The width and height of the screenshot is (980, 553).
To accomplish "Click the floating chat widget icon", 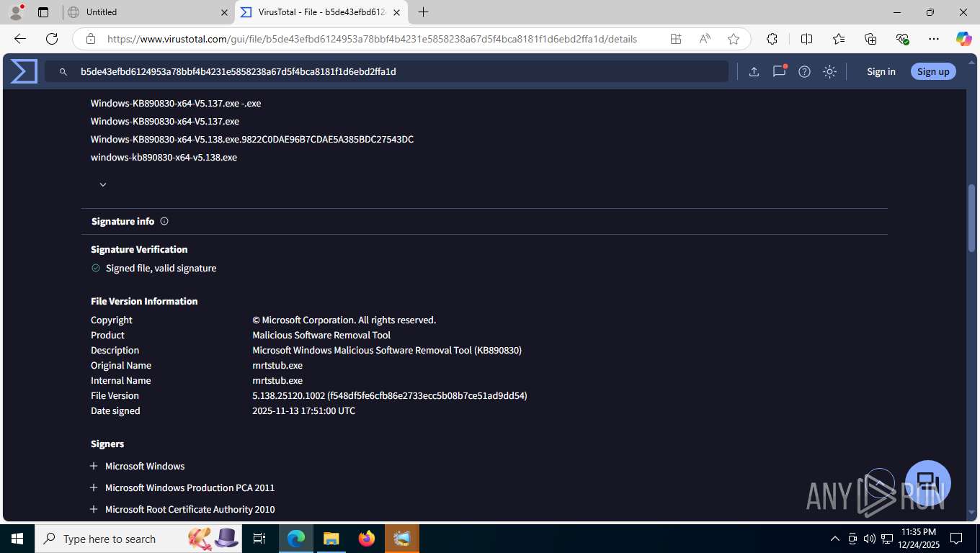I will pyautogui.click(x=928, y=482).
